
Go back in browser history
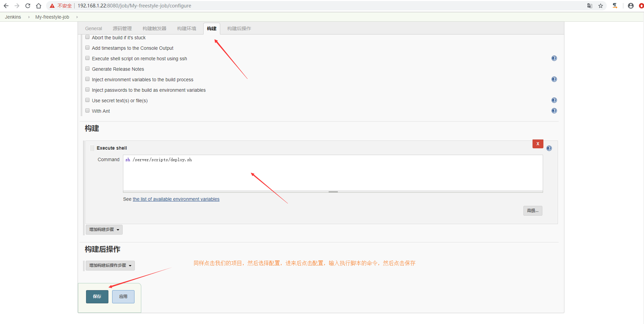click(x=6, y=6)
